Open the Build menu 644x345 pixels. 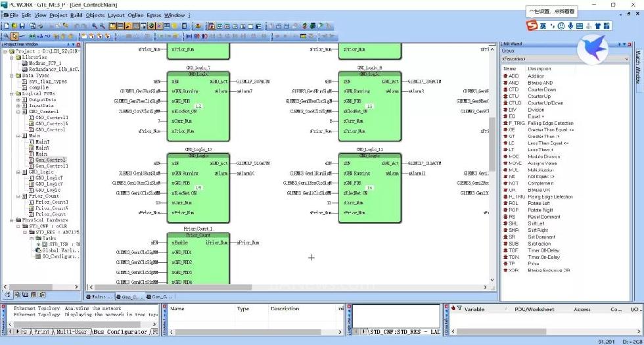pos(76,14)
